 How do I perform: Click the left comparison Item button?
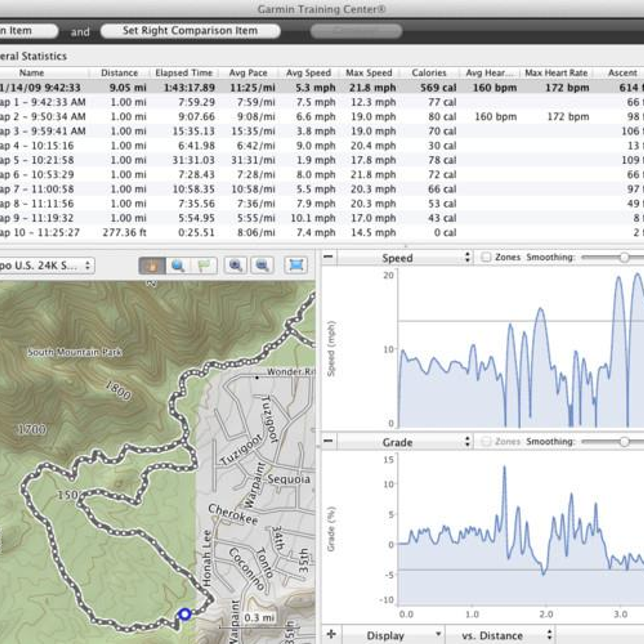pos(28,31)
